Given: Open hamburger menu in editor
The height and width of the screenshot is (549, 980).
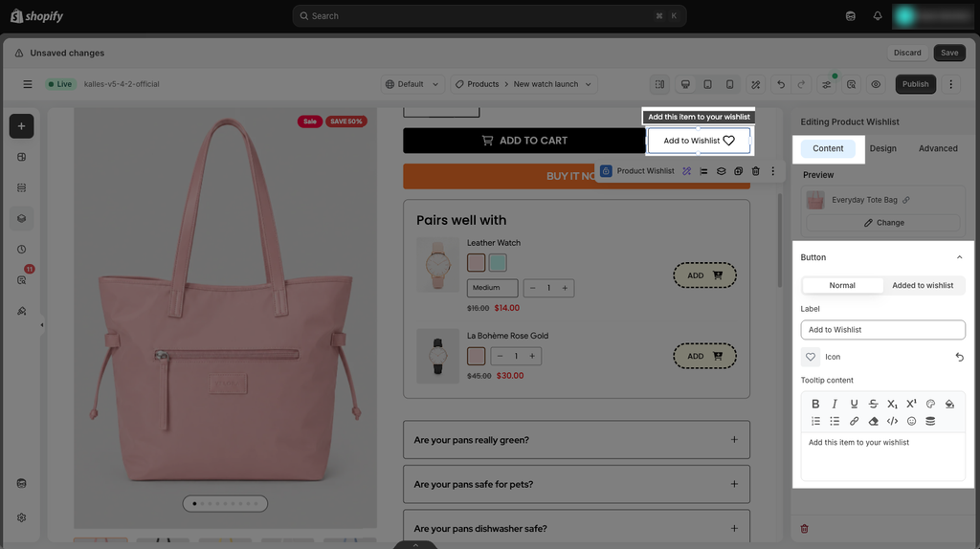Looking at the screenshot, I should (x=28, y=84).
